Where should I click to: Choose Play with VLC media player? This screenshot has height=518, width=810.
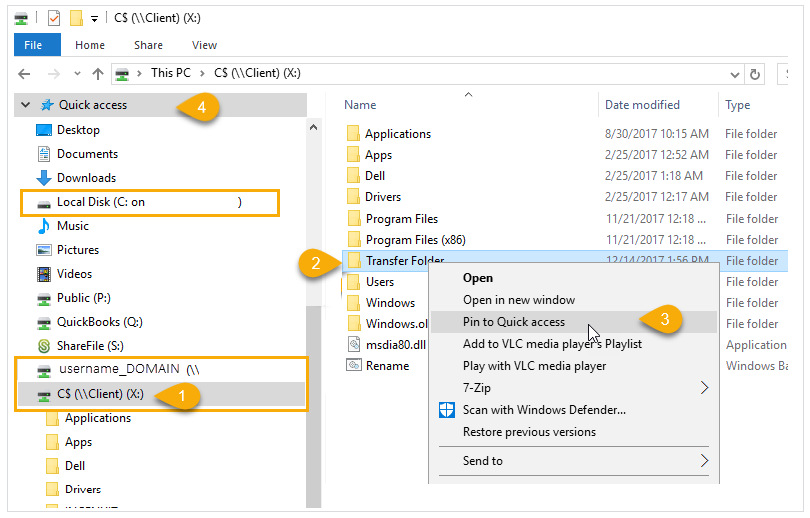pos(535,366)
